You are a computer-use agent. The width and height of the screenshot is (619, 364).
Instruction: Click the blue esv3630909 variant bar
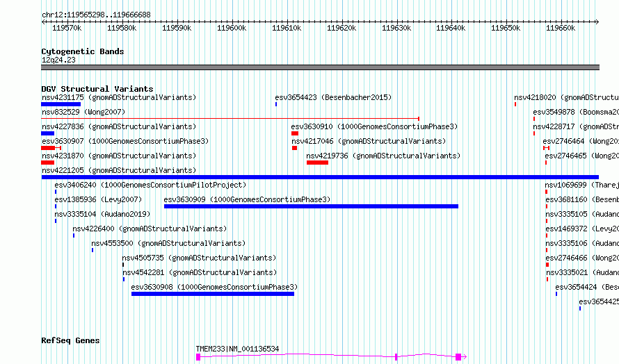tap(311, 206)
